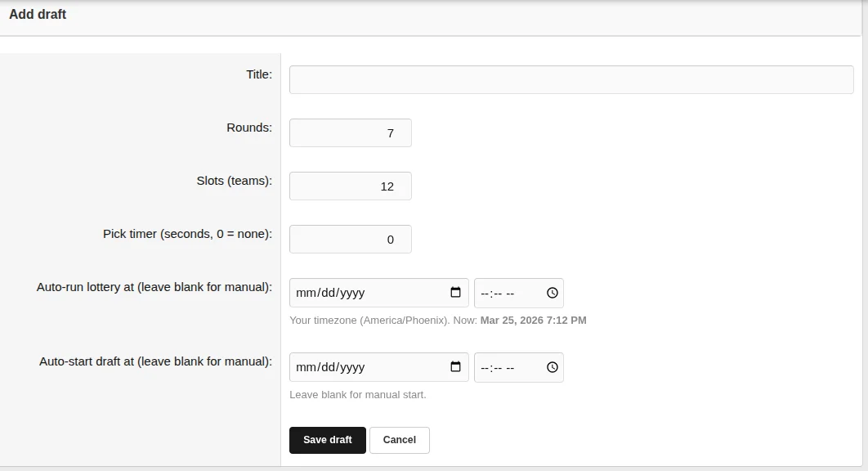Open calendar picker for auto-start draft date

455,367
